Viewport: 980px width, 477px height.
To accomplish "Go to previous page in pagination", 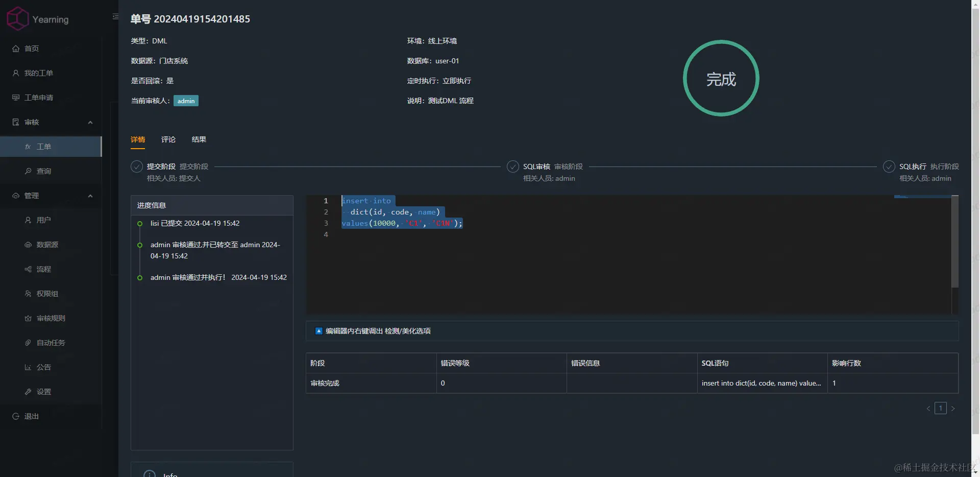I will 928,409.
